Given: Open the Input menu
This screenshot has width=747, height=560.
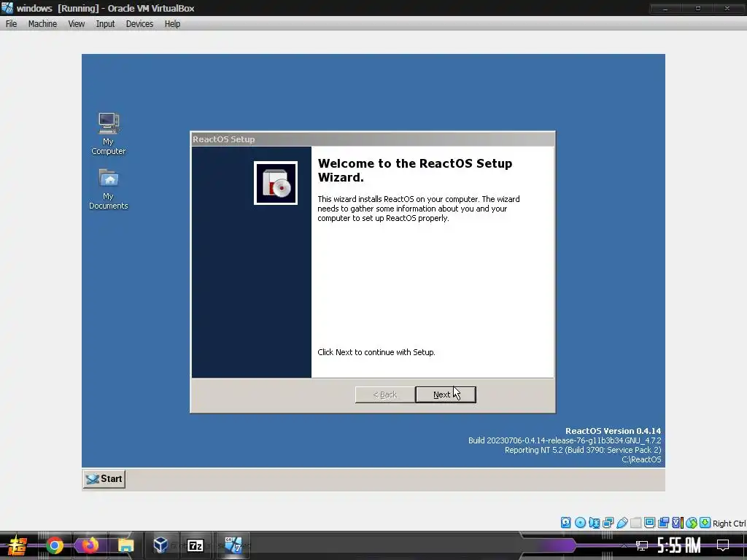Looking at the screenshot, I should pyautogui.click(x=105, y=24).
